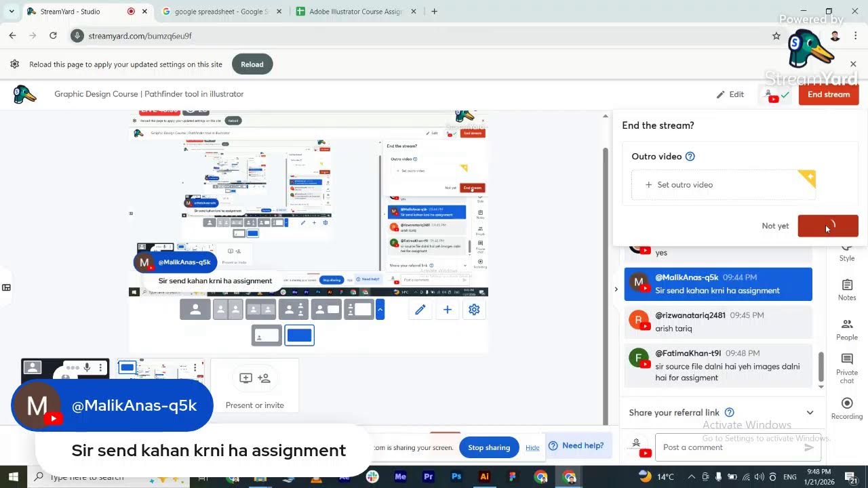
Task: Click the browser back arrow
Action: 12,36
